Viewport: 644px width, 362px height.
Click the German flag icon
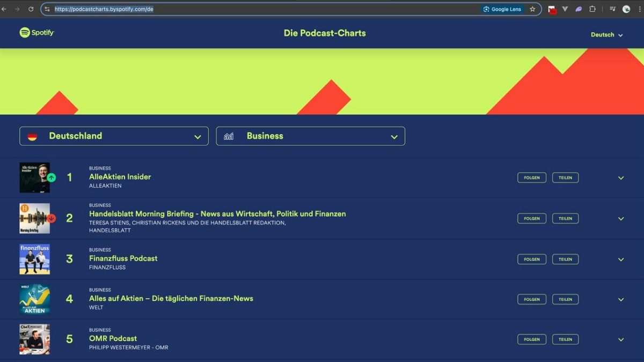coord(32,136)
